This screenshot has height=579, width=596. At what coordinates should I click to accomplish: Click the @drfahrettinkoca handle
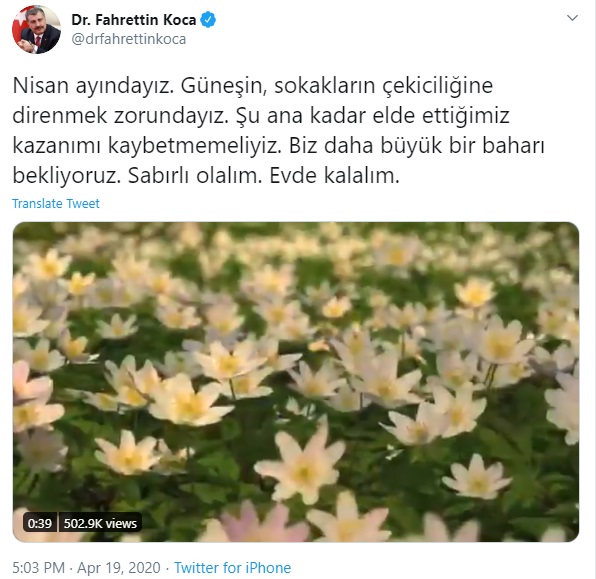129,39
